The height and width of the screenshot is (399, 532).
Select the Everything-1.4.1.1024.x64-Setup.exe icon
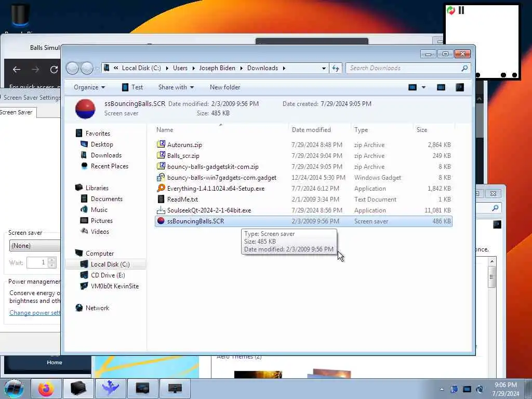161,188
